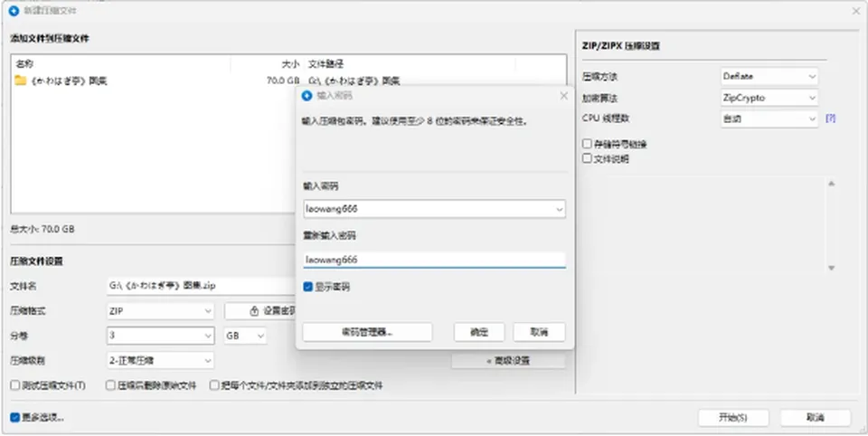Image resolution: width=868 pixels, height=436 pixels.
Task: Close the 新建压缩文件 main window
Action: (855, 11)
